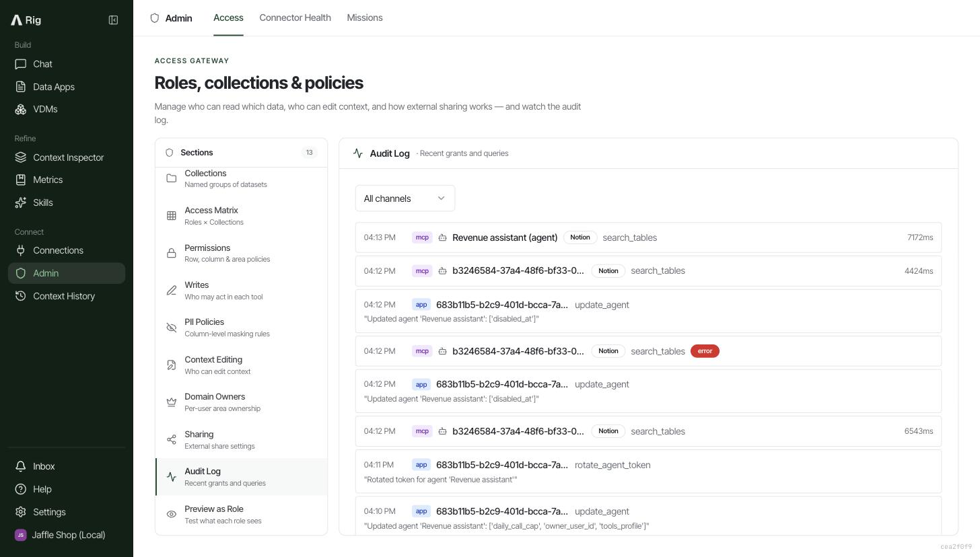The image size is (980, 557).
Task: Select the Audit Log section
Action: point(242,477)
